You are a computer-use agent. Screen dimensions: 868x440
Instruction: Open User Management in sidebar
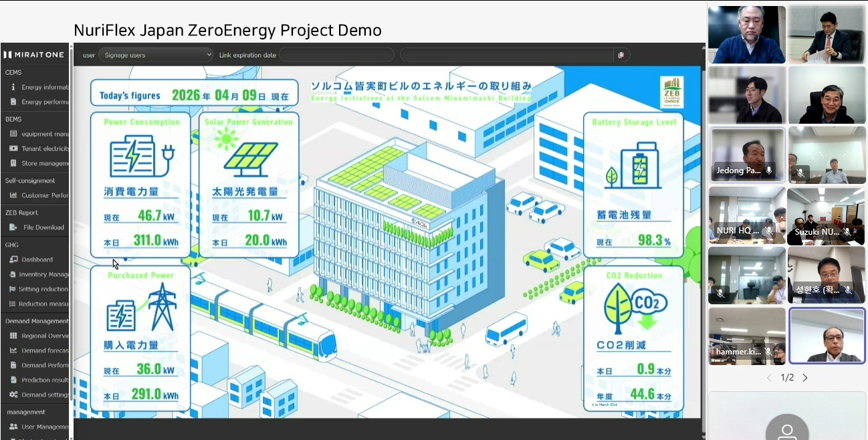[44, 427]
